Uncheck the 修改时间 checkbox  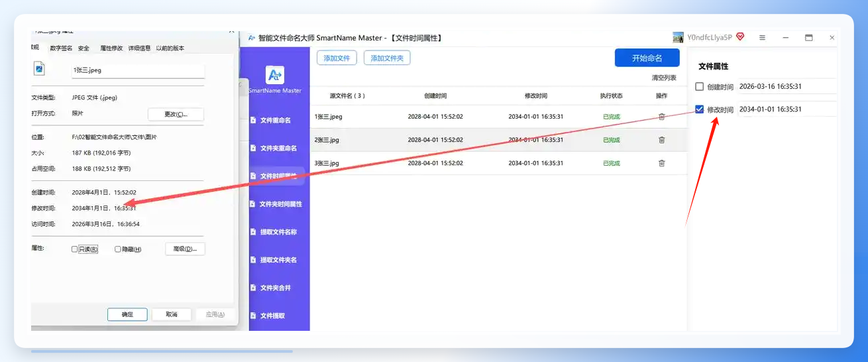pos(699,109)
